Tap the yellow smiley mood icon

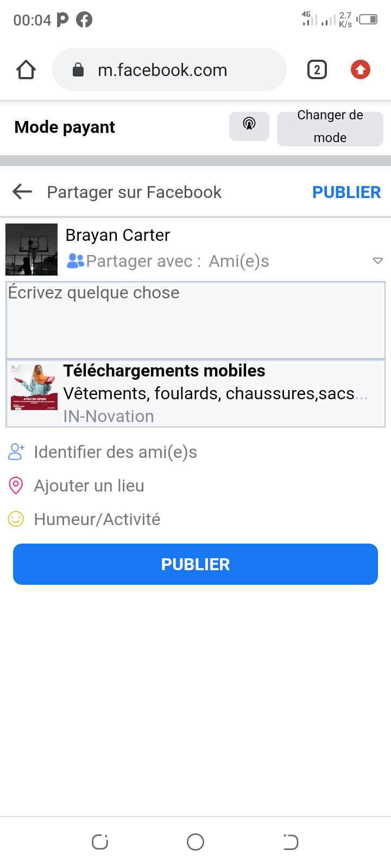16,519
